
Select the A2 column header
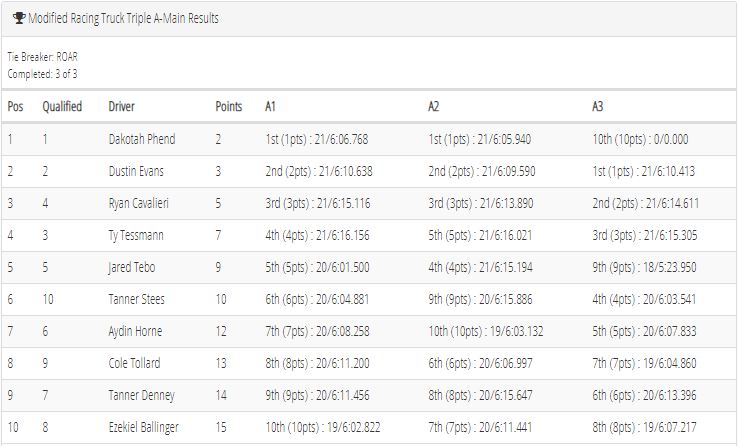tap(434, 106)
